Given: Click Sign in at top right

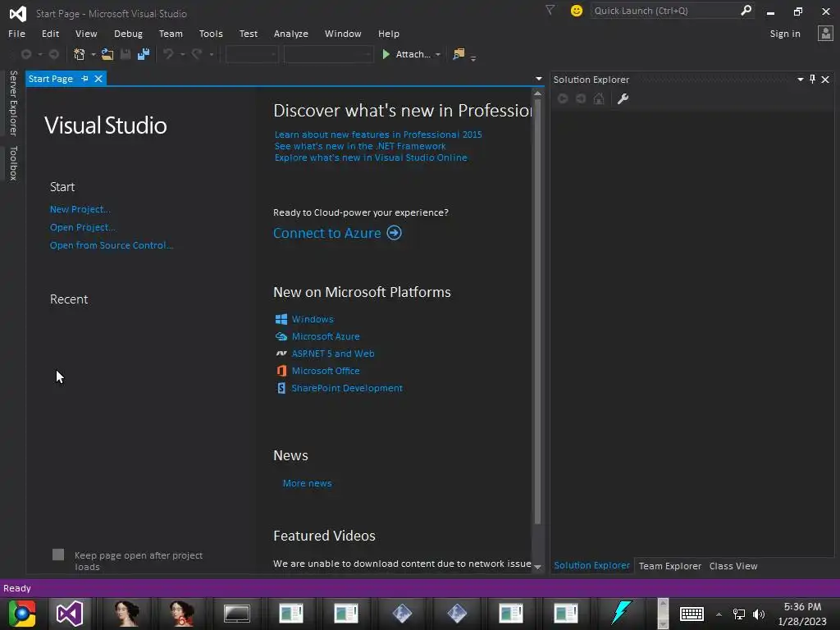Looking at the screenshot, I should pos(785,33).
